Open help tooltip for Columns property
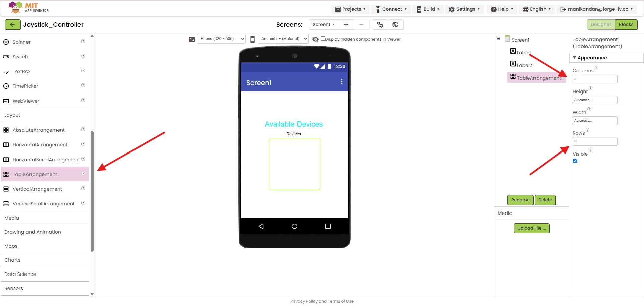644x306 pixels. tap(596, 68)
